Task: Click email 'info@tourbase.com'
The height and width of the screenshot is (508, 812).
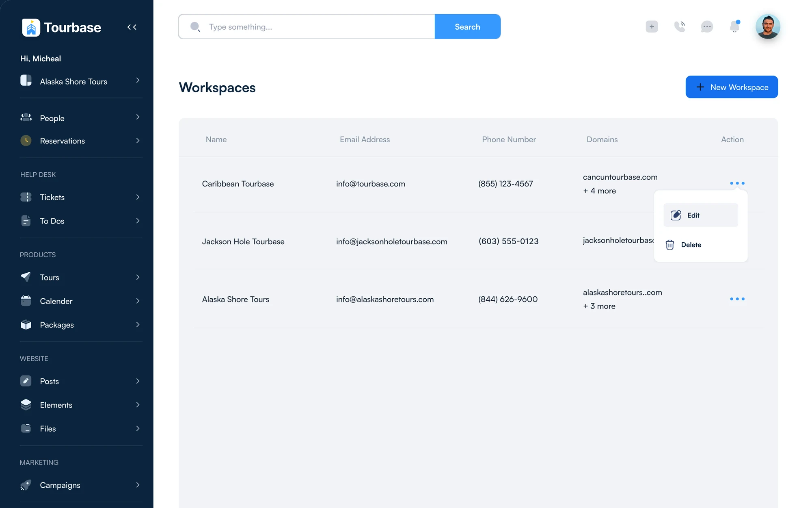Action: point(371,184)
